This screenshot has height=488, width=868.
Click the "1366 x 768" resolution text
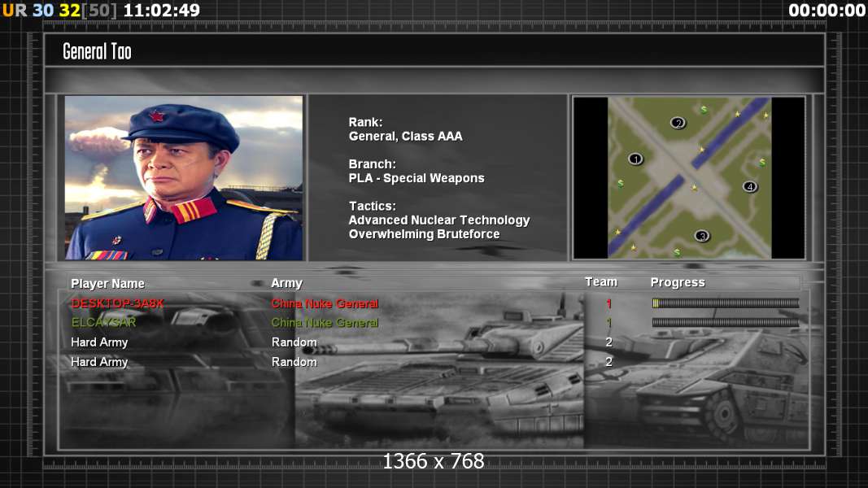coord(434,461)
